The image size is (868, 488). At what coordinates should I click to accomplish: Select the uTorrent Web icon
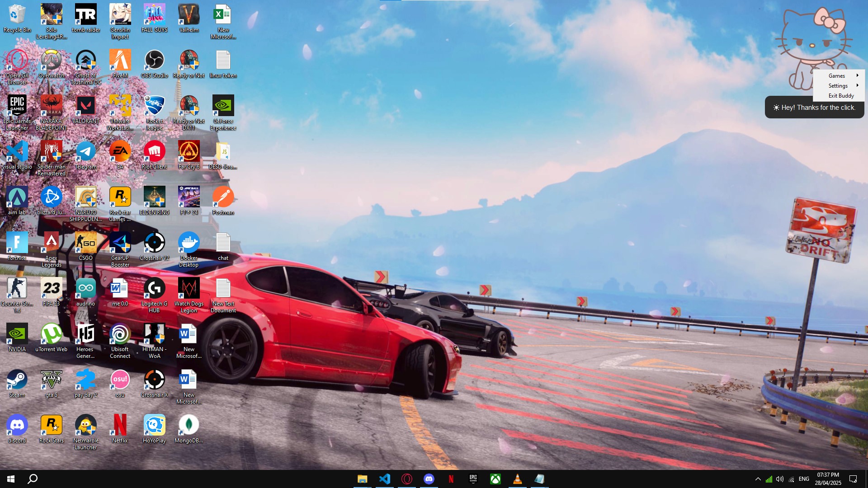click(x=52, y=338)
